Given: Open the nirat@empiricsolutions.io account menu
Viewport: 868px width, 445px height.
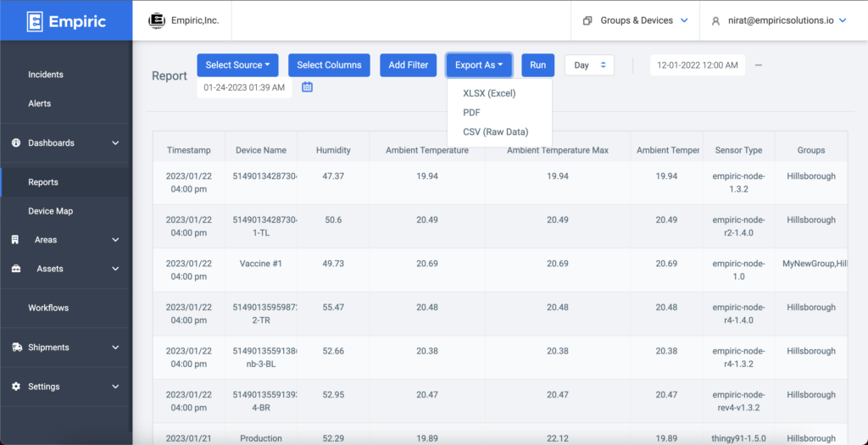Looking at the screenshot, I should click(780, 20).
